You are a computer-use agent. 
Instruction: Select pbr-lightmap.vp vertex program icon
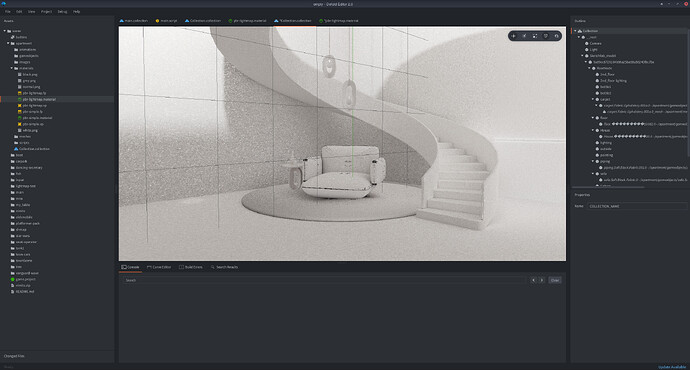tap(19, 106)
